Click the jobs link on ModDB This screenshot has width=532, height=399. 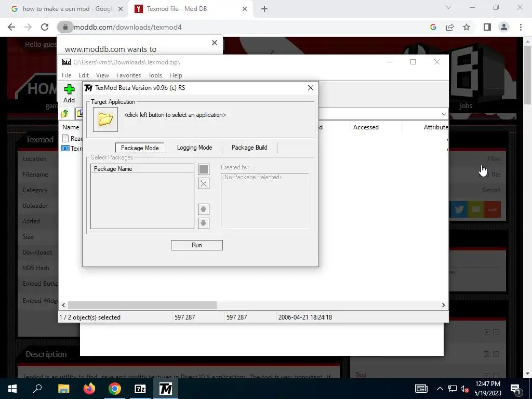click(465, 105)
